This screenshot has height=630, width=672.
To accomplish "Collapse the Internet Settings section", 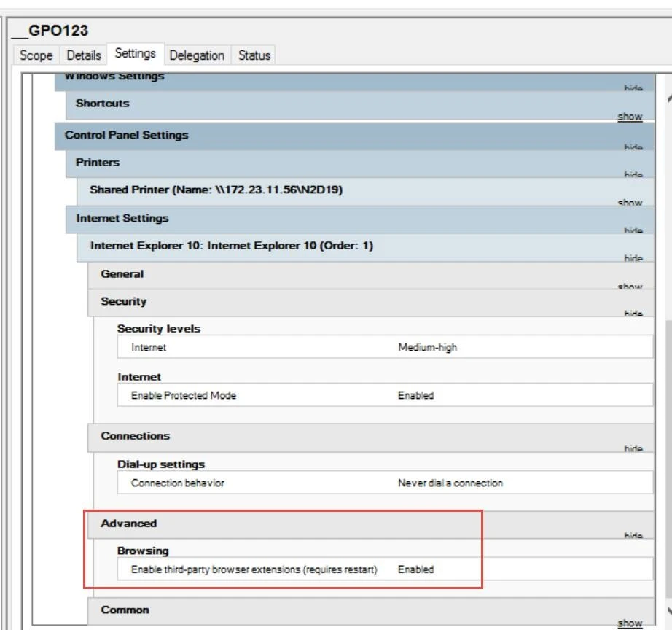I will pos(633,230).
